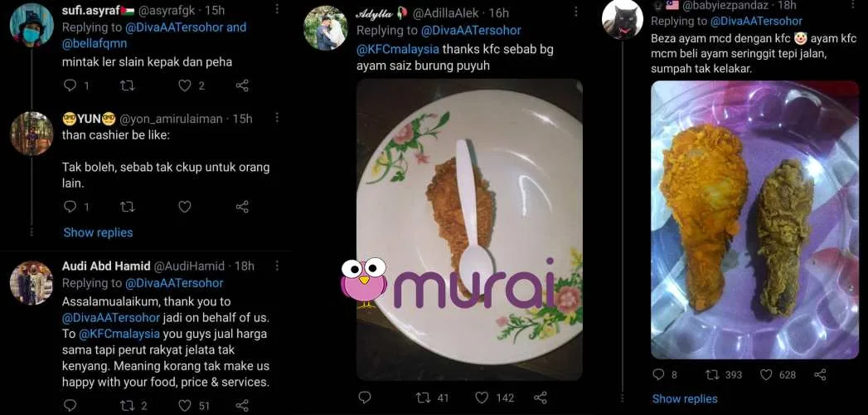Like YUN's cashier tweet
This screenshot has width=868, height=415.
point(185,207)
